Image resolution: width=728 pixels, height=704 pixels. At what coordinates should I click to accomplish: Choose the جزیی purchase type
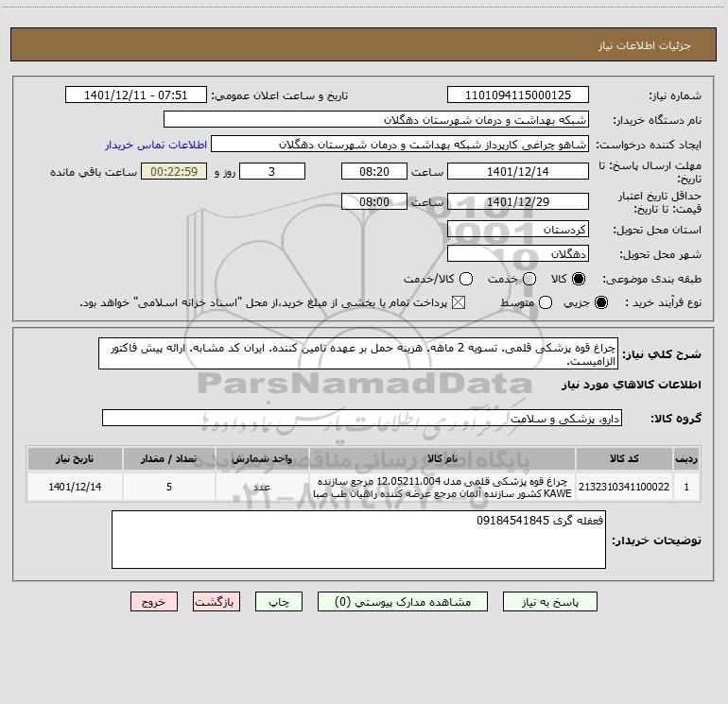[600, 302]
